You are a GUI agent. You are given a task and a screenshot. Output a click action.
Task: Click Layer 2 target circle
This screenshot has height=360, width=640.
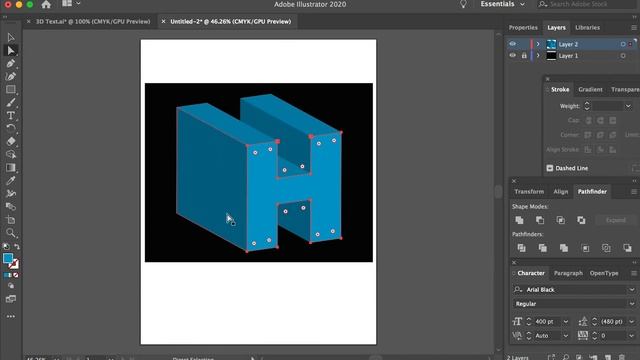[x=623, y=44]
